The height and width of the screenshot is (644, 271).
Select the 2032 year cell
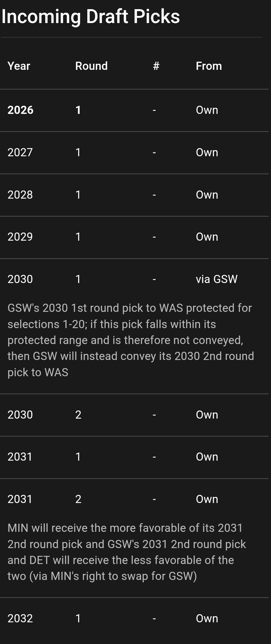click(20, 619)
